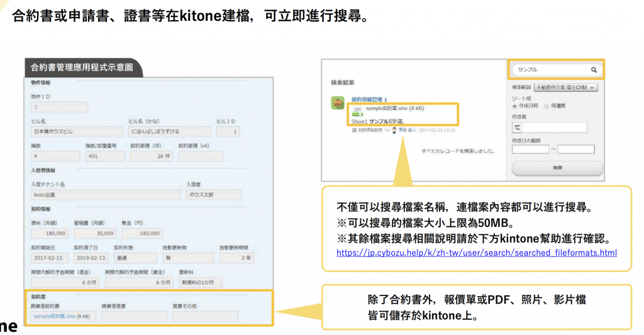The height and width of the screenshot is (335, 644).
Task: Click the green briefcase app icon
Action: (338, 102)
